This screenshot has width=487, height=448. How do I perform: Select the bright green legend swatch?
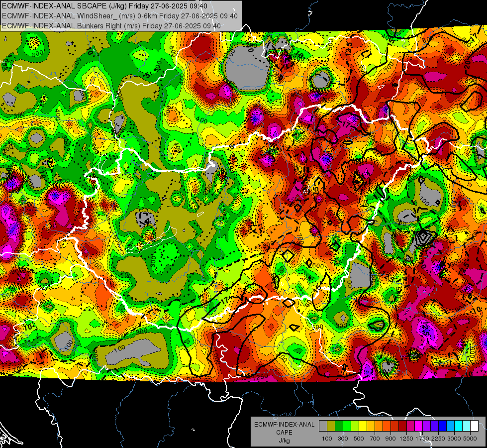coord(347,426)
